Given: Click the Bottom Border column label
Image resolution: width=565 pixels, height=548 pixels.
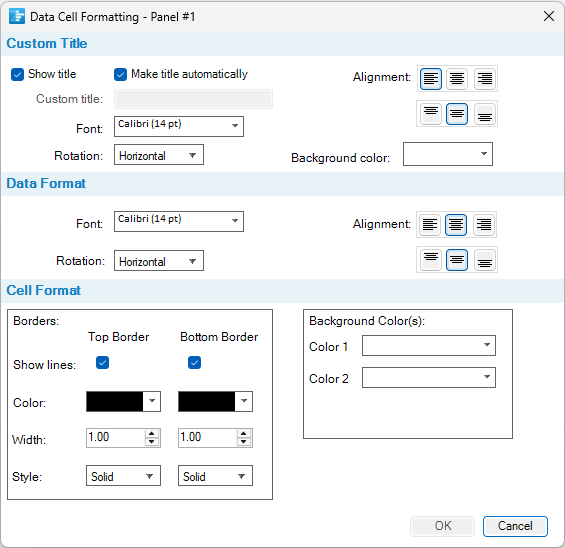Looking at the screenshot, I should (219, 337).
